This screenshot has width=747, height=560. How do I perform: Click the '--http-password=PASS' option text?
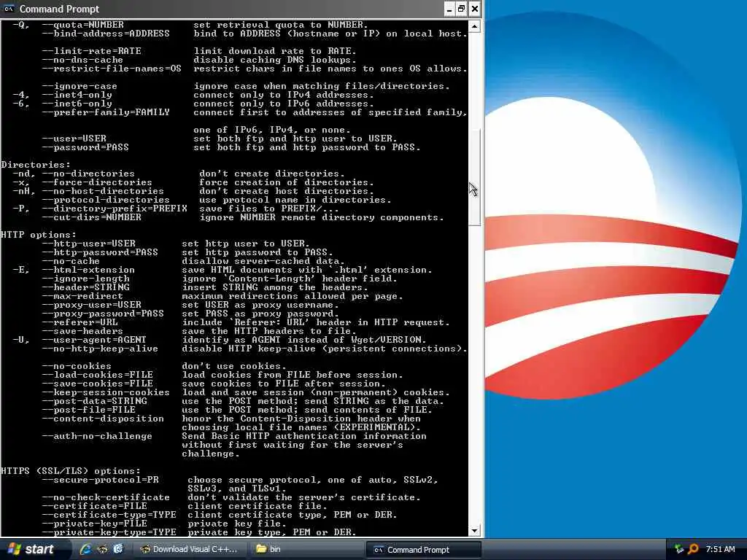click(99, 252)
